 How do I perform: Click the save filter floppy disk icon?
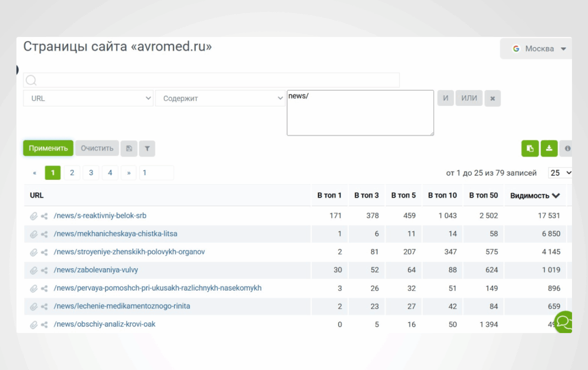pos(129,148)
